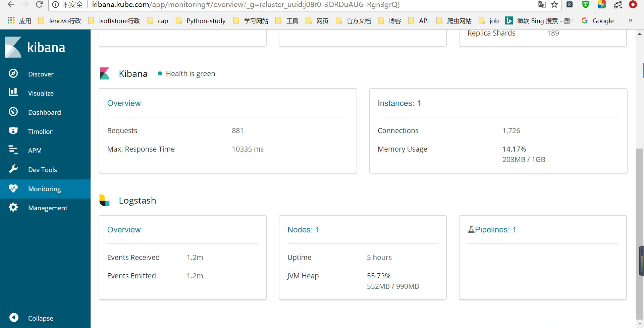Click the page vertical scrollbar thumb
This screenshot has width=644, height=328.
[x=640, y=234]
